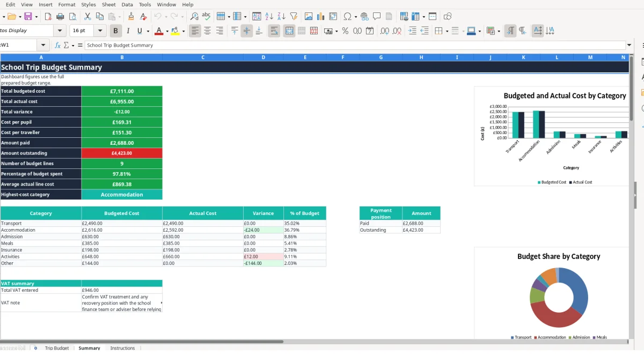
Task: Clear direct formatting
Action: [143, 17]
